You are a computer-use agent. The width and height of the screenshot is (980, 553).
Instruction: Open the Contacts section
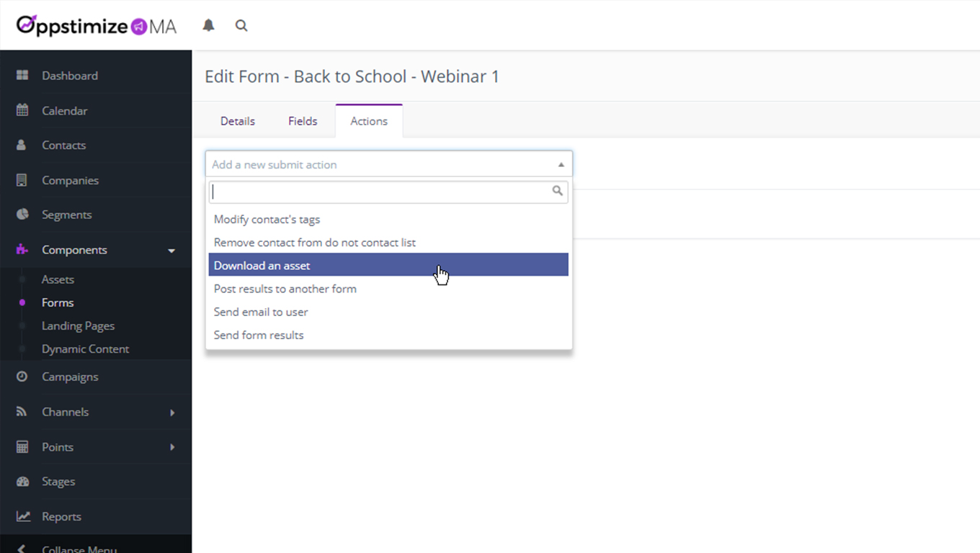coord(64,145)
